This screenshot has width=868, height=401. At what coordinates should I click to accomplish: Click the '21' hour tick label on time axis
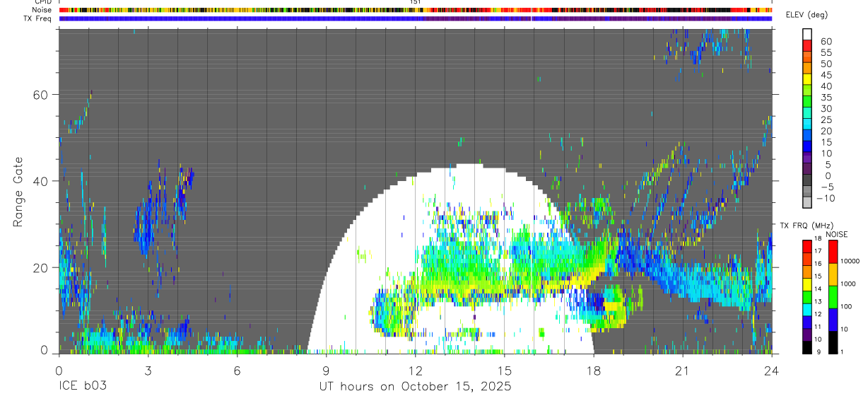click(x=682, y=371)
